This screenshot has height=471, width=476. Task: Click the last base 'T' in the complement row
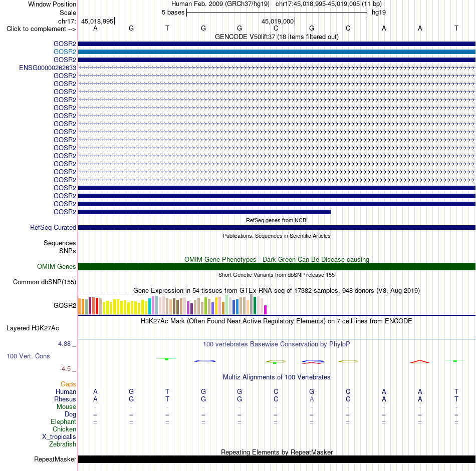[456, 29]
